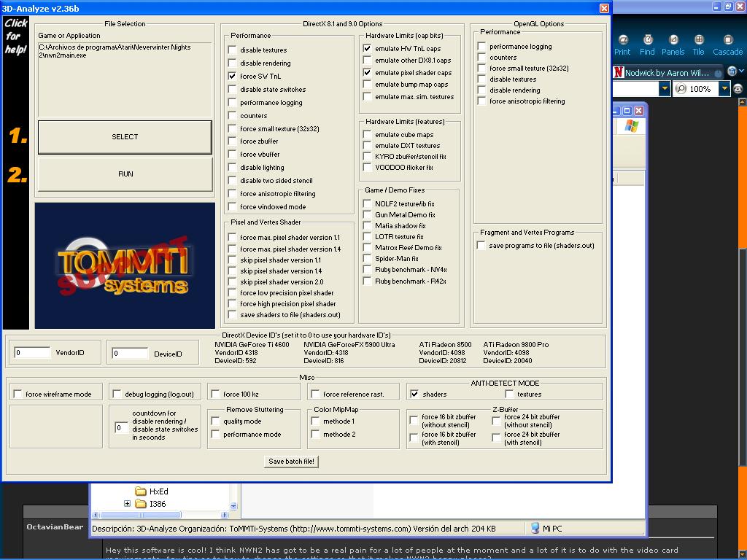Click the nwn2main.exe file path text
This screenshot has height=560, width=747.
[115, 51]
